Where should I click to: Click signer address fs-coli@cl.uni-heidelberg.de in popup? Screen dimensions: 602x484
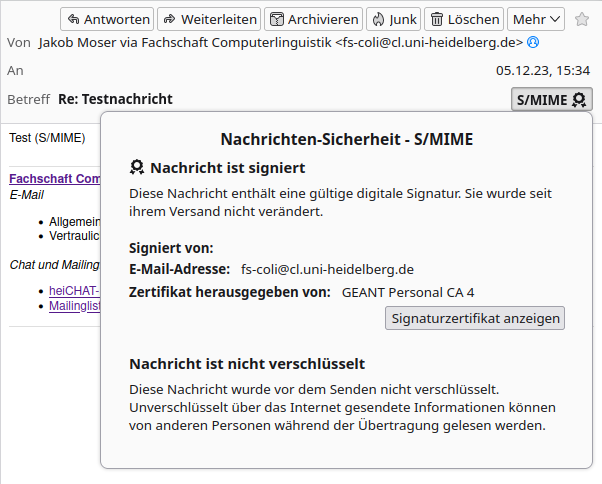point(327,269)
